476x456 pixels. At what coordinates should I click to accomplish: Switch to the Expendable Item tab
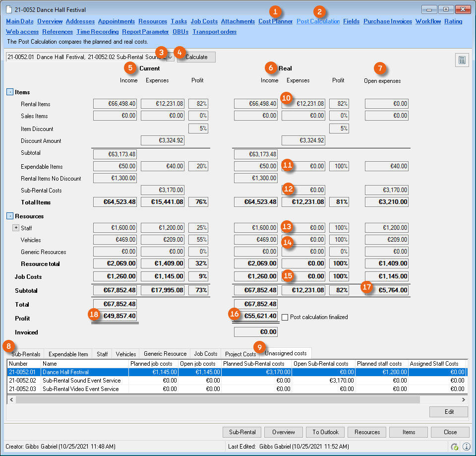(x=68, y=354)
